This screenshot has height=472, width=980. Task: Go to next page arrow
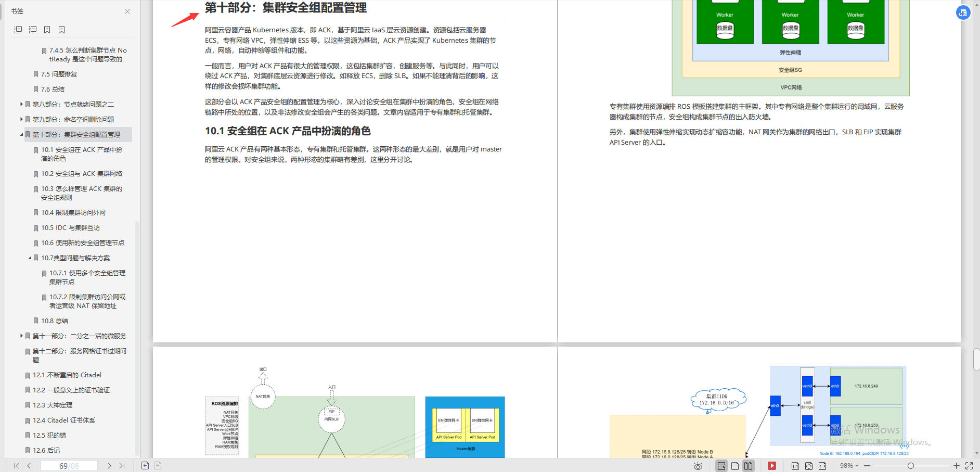[109, 466]
